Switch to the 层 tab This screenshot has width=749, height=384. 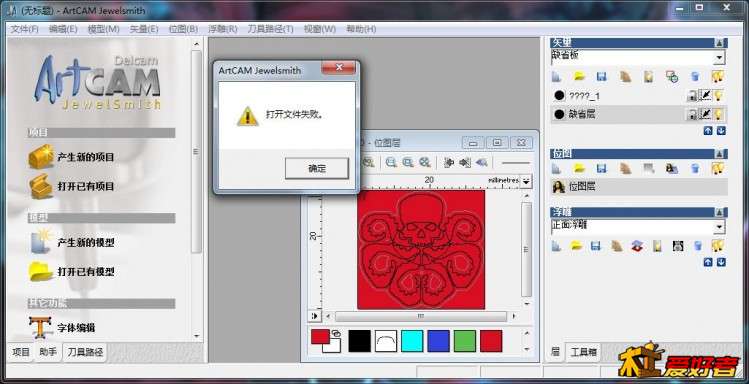(x=555, y=352)
